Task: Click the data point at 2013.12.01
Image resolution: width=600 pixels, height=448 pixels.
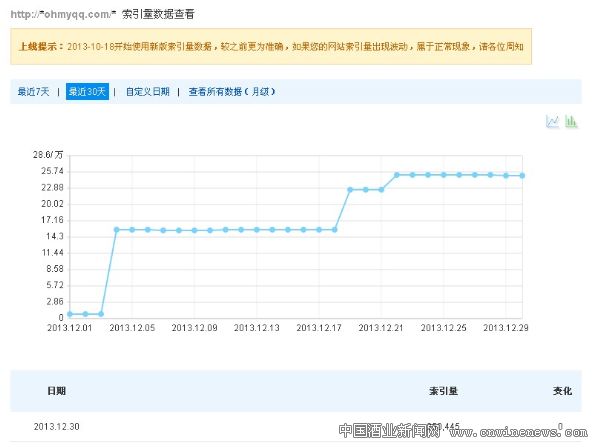Action: [70, 314]
